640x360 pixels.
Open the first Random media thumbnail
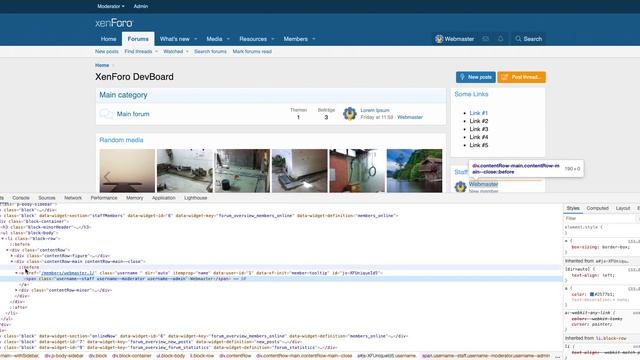point(127,171)
